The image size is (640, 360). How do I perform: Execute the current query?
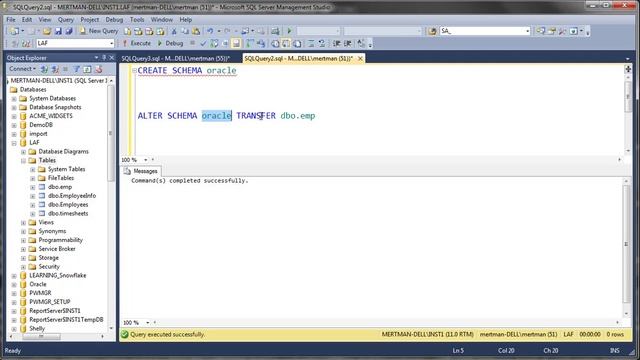pyautogui.click(x=136, y=43)
